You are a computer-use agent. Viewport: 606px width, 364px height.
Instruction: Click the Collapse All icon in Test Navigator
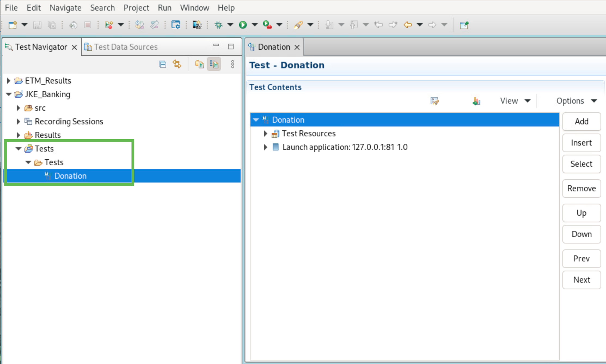(163, 64)
